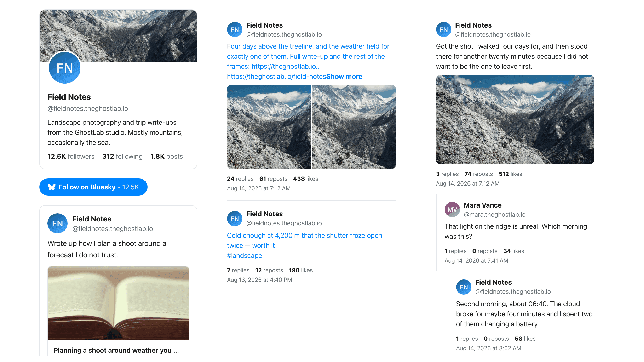Click the FN avatar on the forecast post
Viewport: 644px width, 362px height.
coord(57,223)
